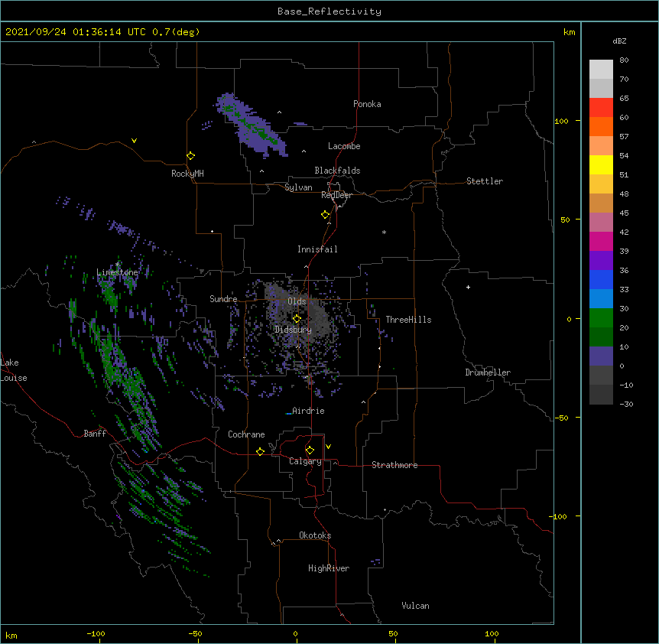
Task: Click the Calgary city label
Action: coord(305,461)
